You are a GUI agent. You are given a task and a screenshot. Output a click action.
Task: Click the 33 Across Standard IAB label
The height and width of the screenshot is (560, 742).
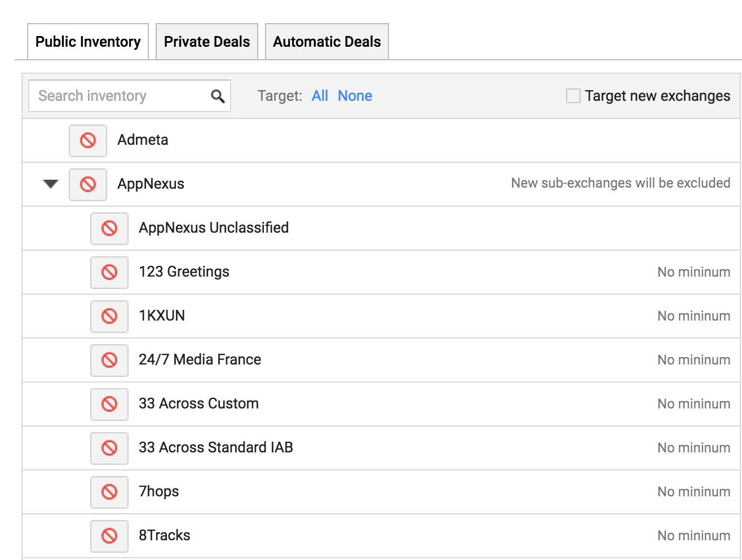[x=216, y=447]
